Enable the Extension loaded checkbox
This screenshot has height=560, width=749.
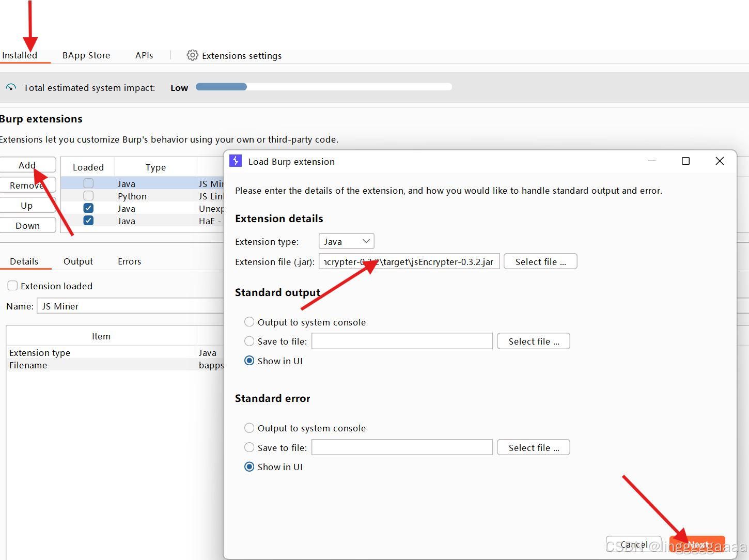[13, 286]
